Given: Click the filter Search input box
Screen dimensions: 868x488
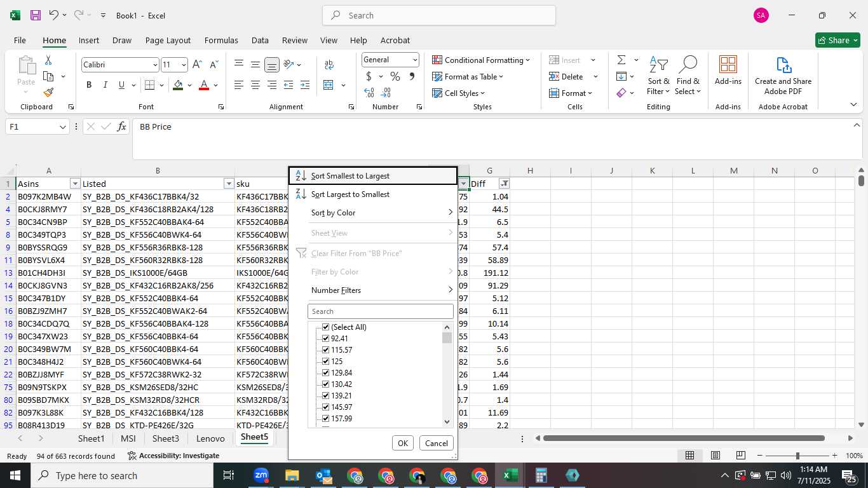Looking at the screenshot, I should (381, 311).
